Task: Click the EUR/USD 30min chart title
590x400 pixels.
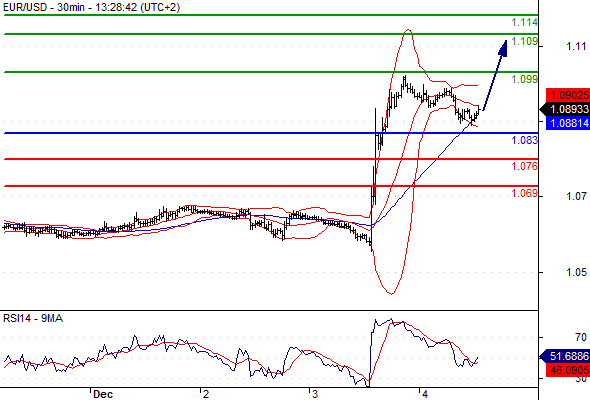Action: [x=91, y=7]
